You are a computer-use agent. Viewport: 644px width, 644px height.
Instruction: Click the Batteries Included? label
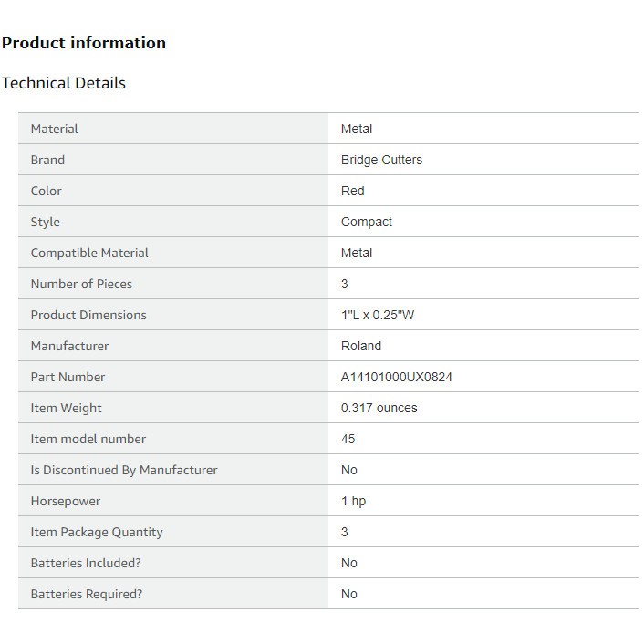[x=86, y=563]
